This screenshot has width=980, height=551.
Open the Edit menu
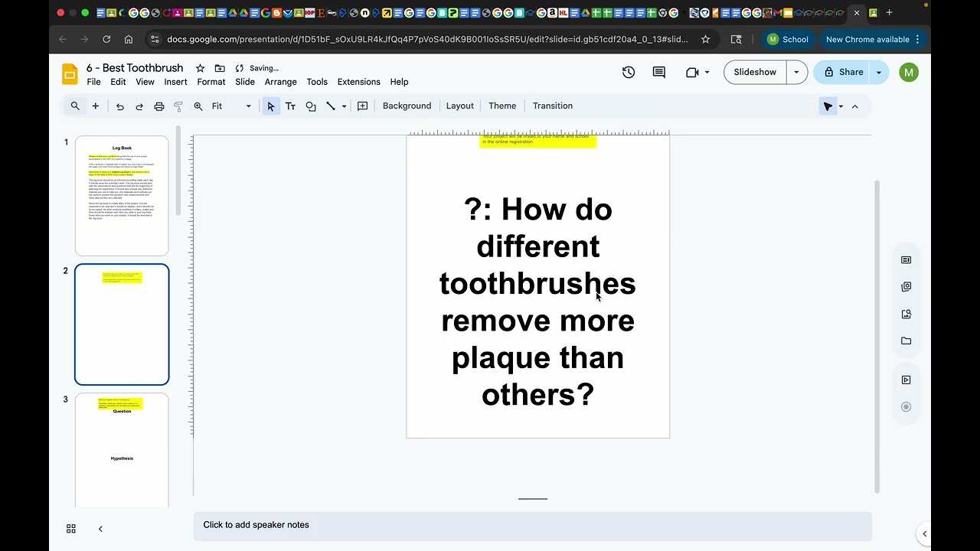pyautogui.click(x=118, y=82)
